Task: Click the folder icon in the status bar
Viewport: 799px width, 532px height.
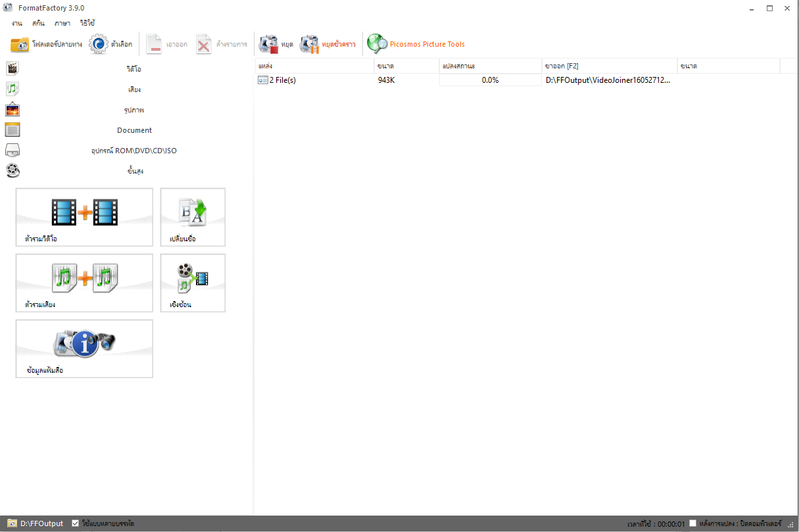Action: pos(12,523)
